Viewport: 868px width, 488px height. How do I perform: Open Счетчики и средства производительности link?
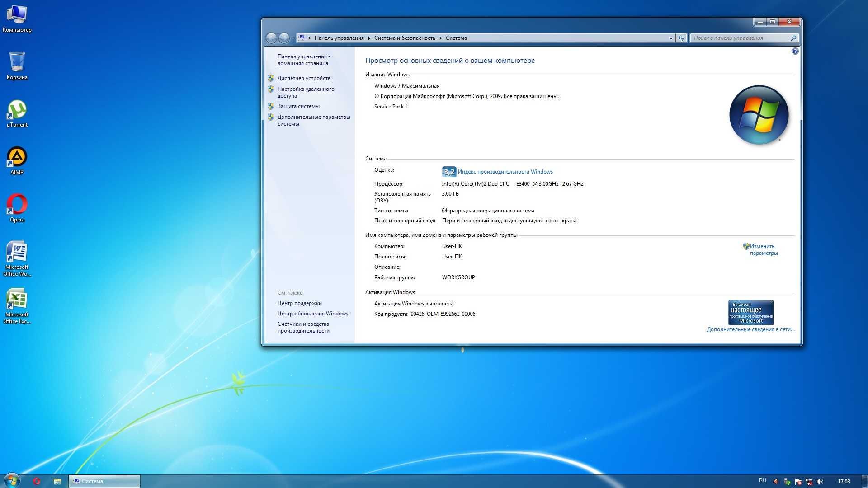pyautogui.click(x=303, y=327)
